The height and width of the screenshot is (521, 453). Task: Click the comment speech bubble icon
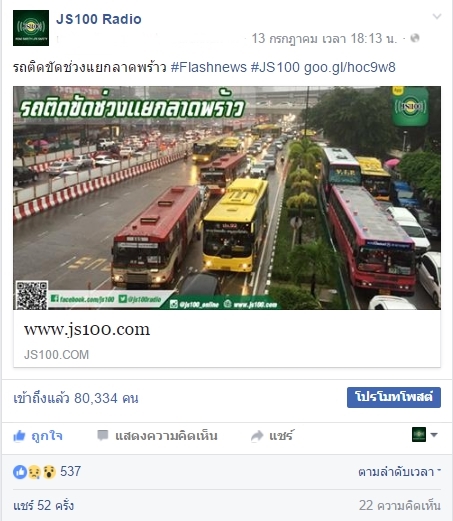coord(103,435)
